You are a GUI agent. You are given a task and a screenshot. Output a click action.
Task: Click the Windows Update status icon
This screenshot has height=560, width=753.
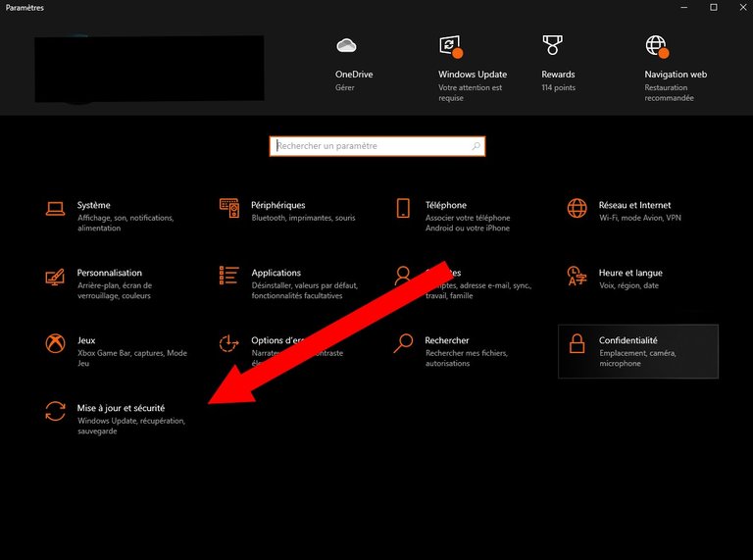(451, 47)
